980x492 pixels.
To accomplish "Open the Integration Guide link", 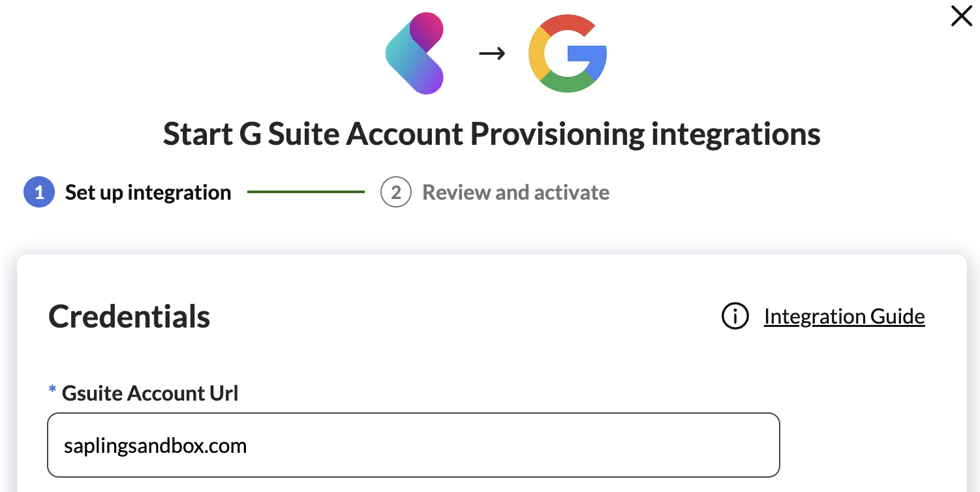I will 844,316.
